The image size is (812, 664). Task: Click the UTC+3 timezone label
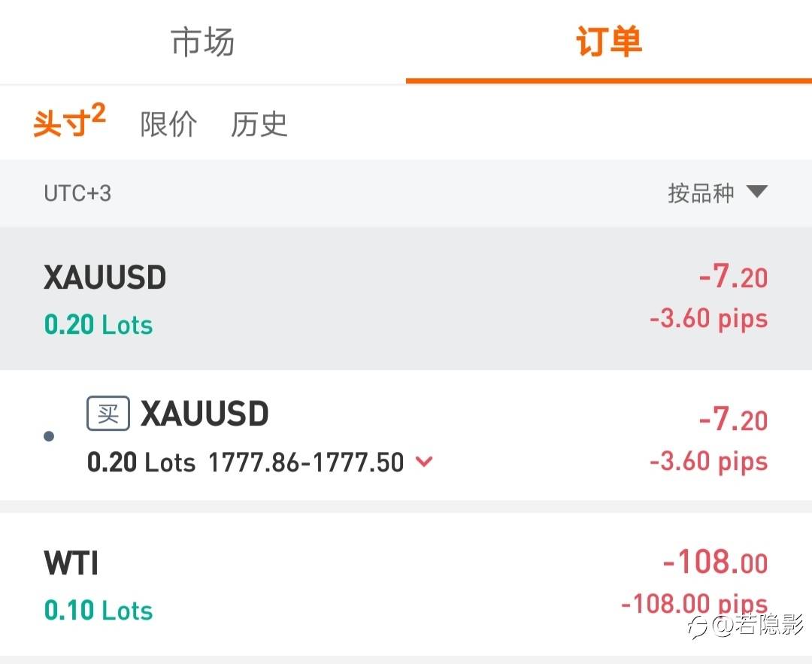click(x=77, y=193)
